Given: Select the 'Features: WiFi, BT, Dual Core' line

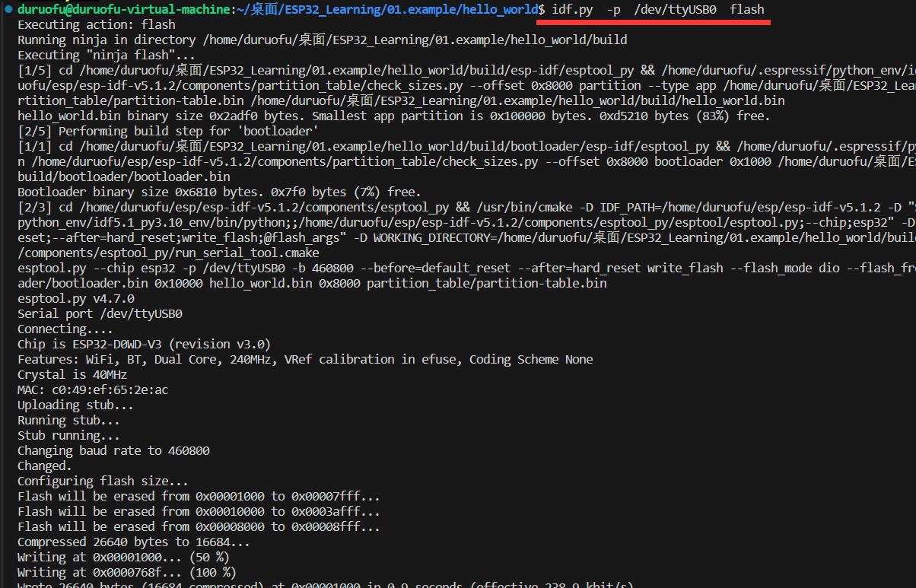Looking at the screenshot, I should (x=304, y=359).
